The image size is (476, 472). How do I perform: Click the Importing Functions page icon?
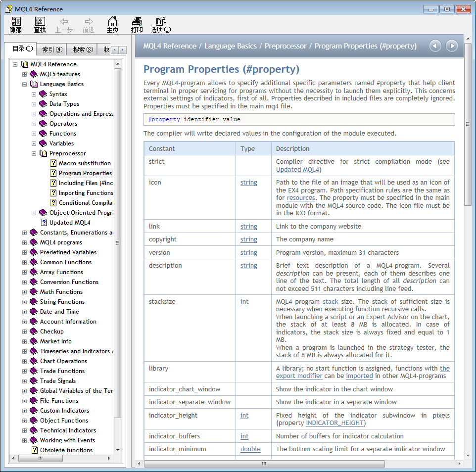click(53, 193)
